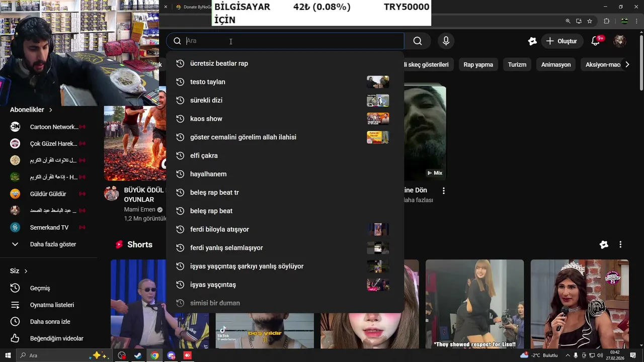The width and height of the screenshot is (644, 362).
Task: Open Windows notification center icon
Action: [x=633, y=355]
